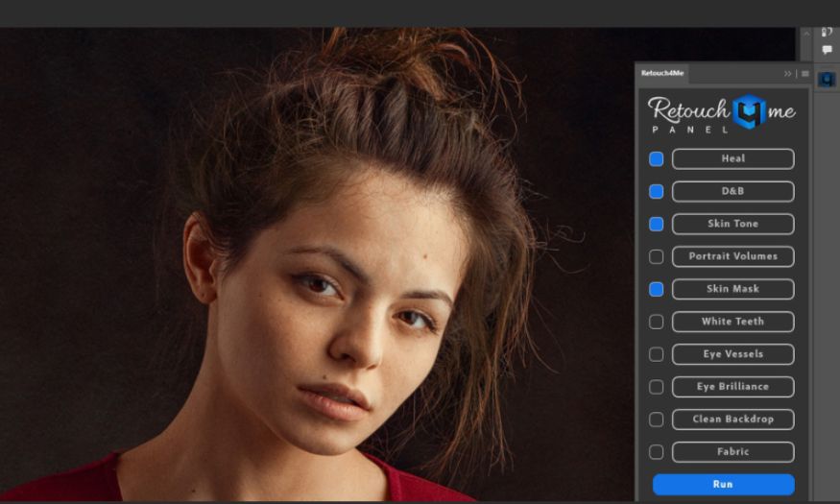The image size is (840, 504).
Task: Enable the Portrait Volumes checkbox
Action: pos(657,256)
